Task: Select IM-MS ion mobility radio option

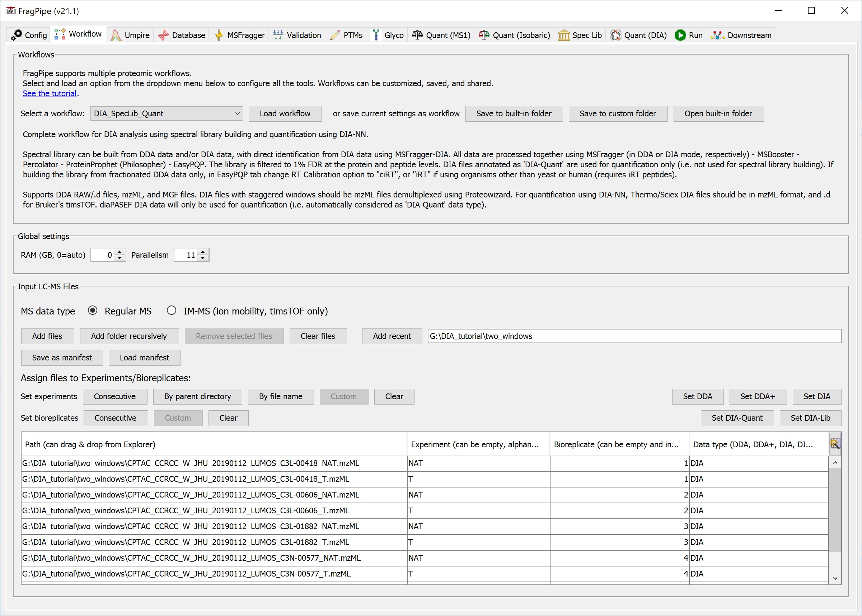Action: pyautogui.click(x=172, y=310)
